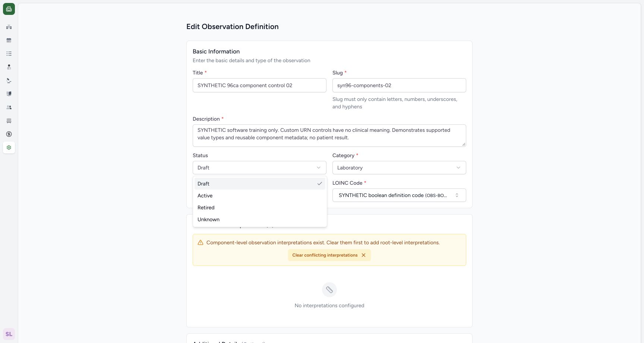Open the dollar billing sidebar icon
The image size is (644, 343).
(9, 134)
